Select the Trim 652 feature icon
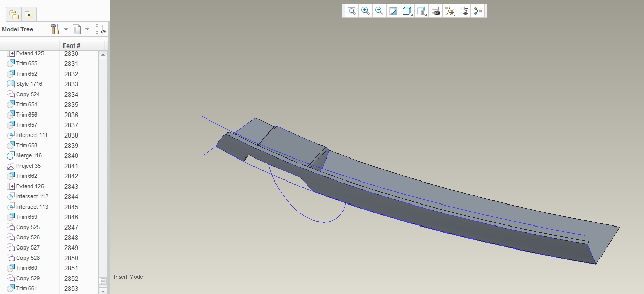This screenshot has height=294, width=644. pos(11,74)
